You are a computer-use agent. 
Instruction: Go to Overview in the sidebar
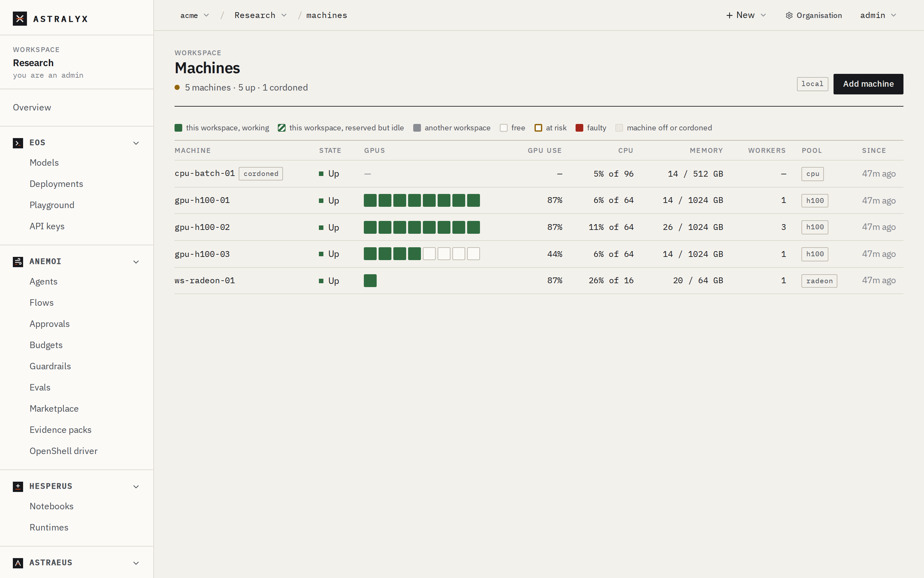tap(32, 108)
